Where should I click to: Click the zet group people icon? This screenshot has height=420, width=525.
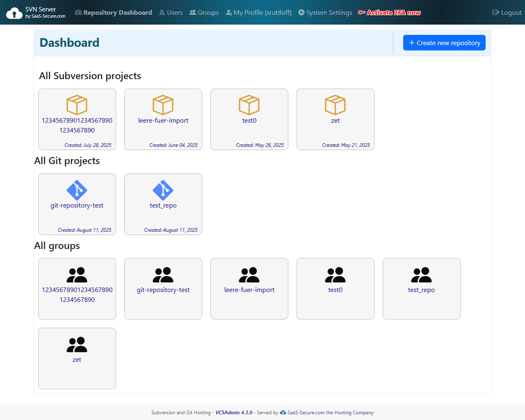click(77, 345)
